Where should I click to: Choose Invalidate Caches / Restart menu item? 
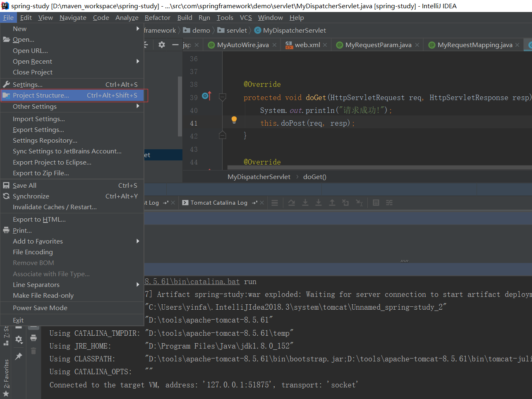click(x=72, y=207)
